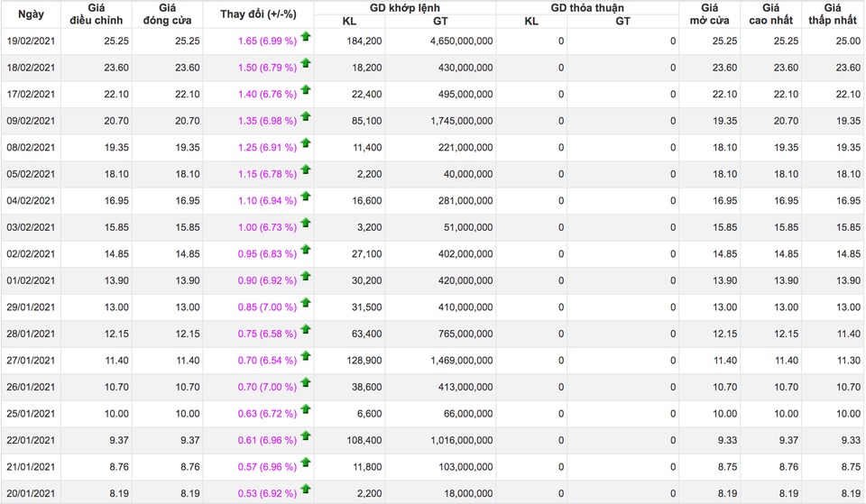The width and height of the screenshot is (866, 504).
Task: Click matched volume 128,900
Action: [364, 361]
